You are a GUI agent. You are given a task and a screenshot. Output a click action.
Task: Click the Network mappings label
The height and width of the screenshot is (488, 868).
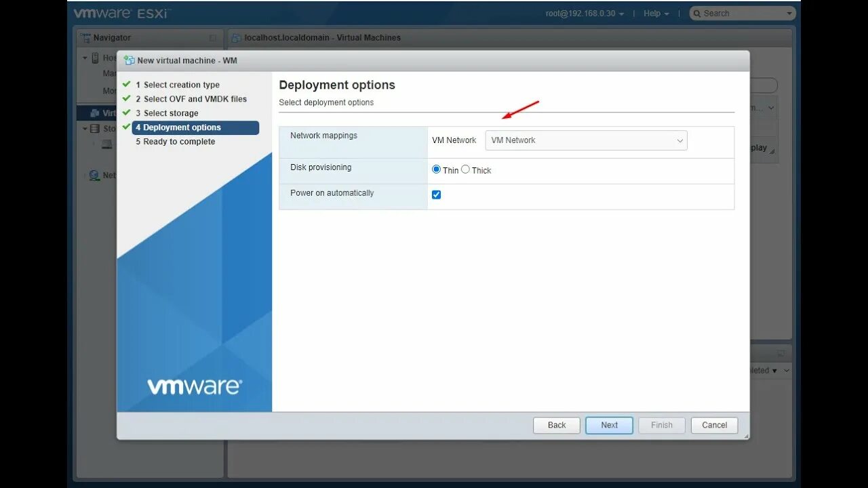click(x=323, y=136)
